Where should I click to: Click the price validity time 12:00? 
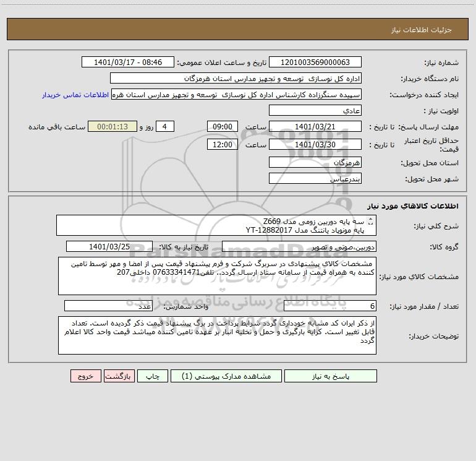(x=222, y=144)
